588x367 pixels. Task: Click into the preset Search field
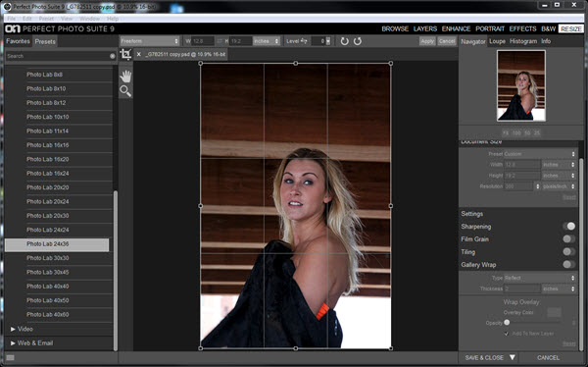[x=58, y=56]
